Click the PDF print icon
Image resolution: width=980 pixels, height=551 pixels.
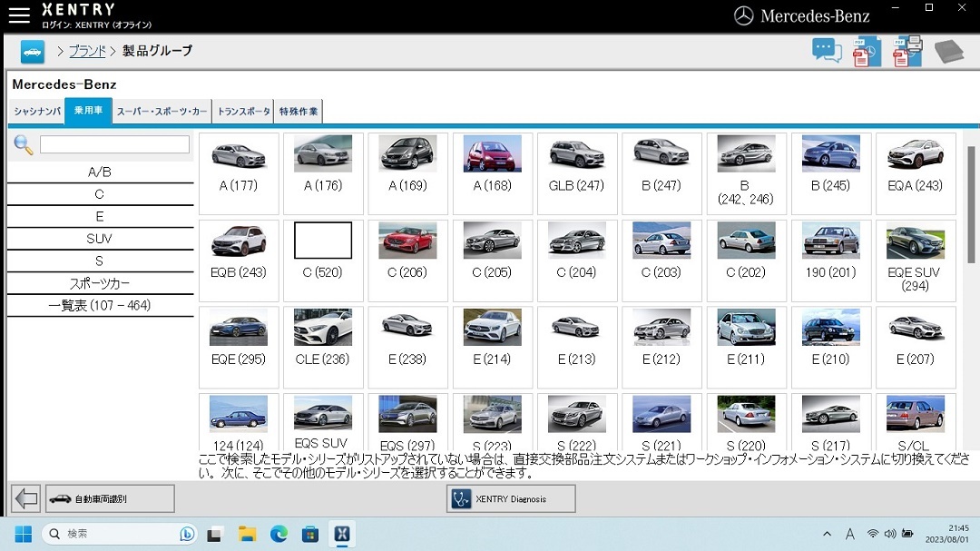(x=907, y=52)
